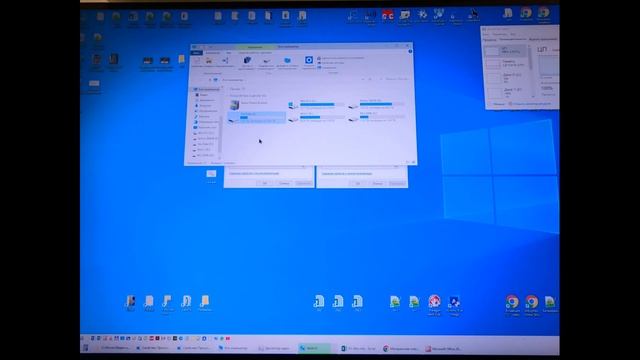The image size is (640, 360).
Task: Open the Windows Start button
Action: point(86,348)
